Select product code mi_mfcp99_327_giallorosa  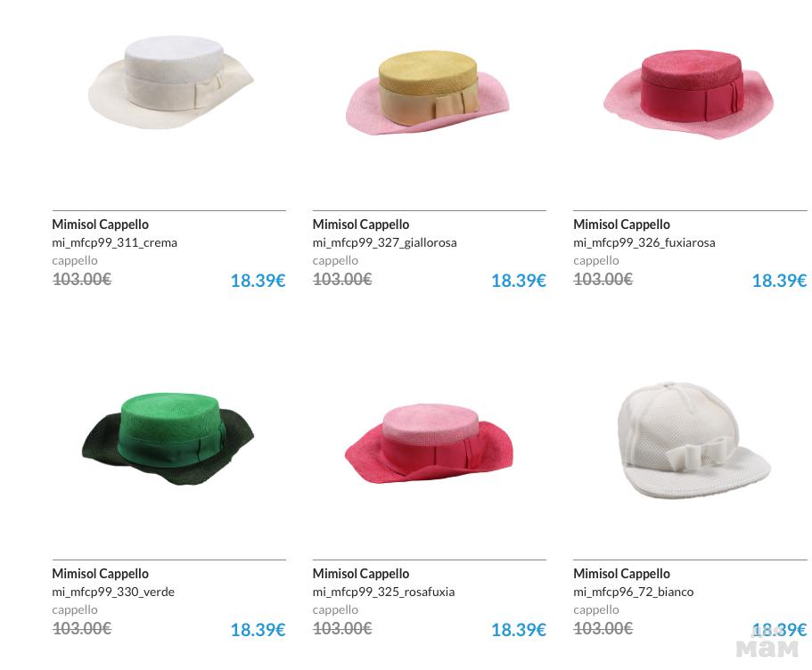tap(385, 243)
